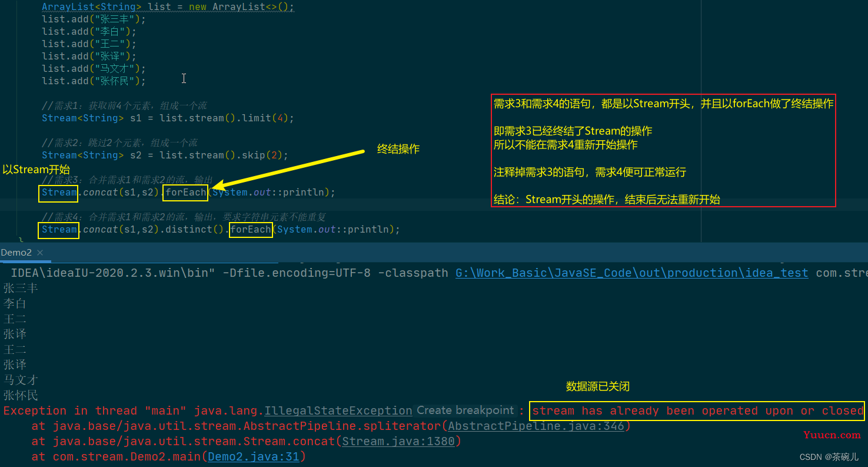Click the comment line starting with //需求1
This screenshot has width=868, height=467.
click(x=124, y=106)
